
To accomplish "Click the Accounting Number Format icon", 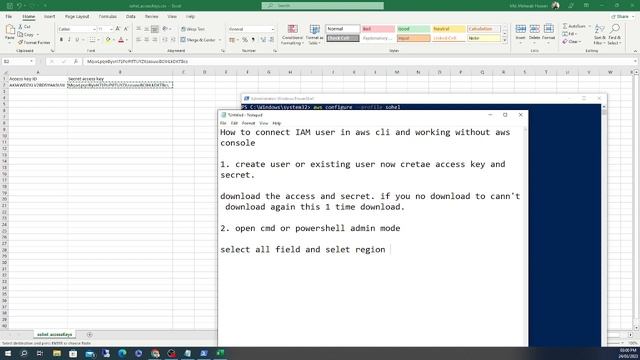I will click(232, 40).
